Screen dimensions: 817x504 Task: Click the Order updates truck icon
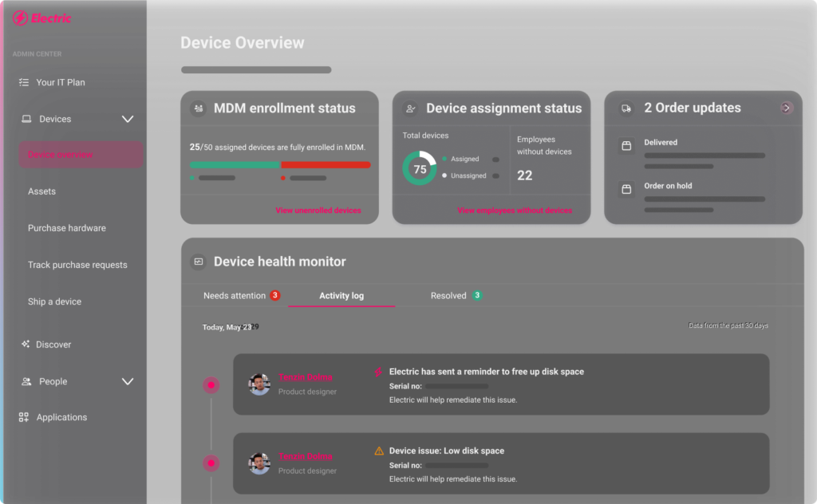tap(627, 108)
